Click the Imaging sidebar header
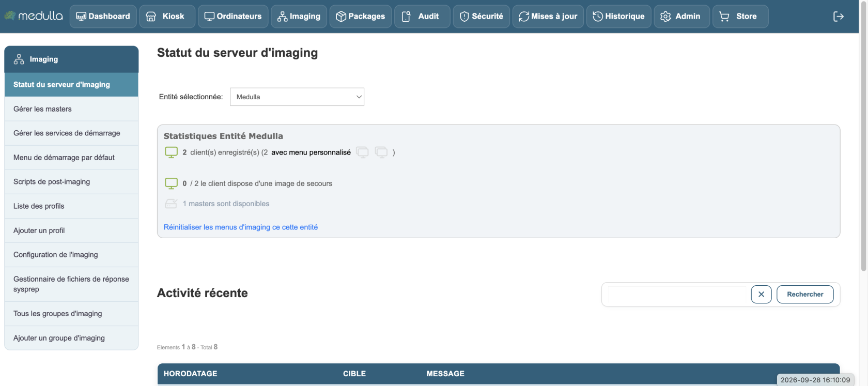The height and width of the screenshot is (386, 868). click(x=71, y=59)
